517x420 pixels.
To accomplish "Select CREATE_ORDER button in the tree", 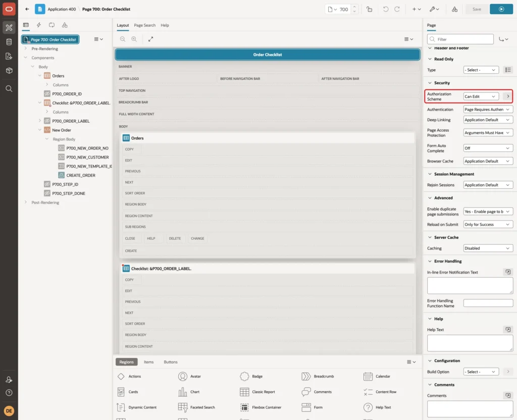I will click(x=81, y=175).
